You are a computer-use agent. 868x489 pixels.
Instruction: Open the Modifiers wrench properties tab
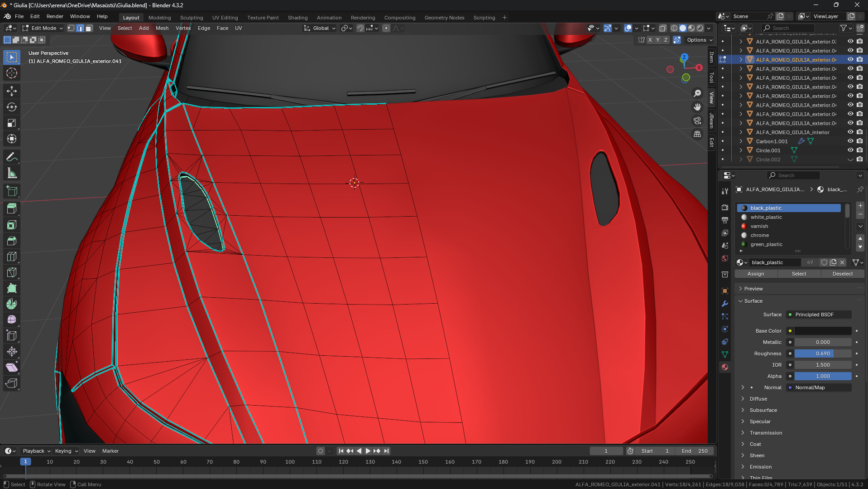pos(725,304)
